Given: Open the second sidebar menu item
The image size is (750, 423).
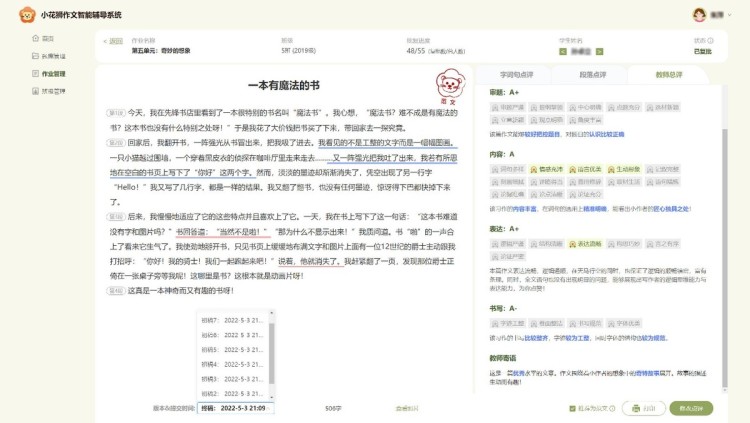Looking at the screenshot, I should click(x=46, y=56).
